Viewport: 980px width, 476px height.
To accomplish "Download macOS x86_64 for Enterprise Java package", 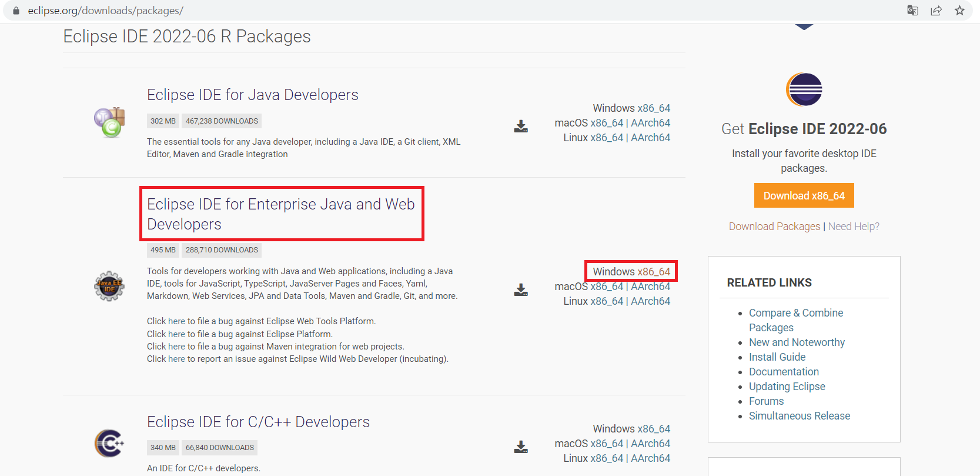I will click(x=607, y=287).
